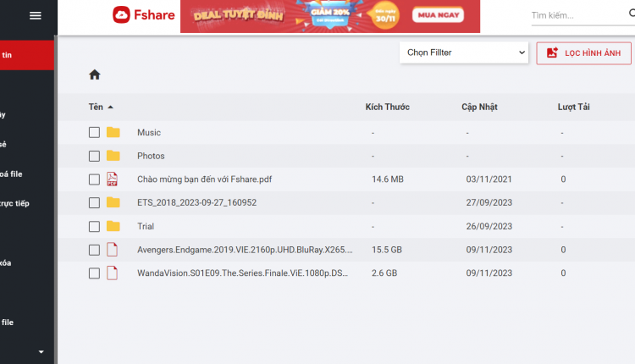
Task: Select the red 'tin' sidebar item
Action: coord(27,55)
